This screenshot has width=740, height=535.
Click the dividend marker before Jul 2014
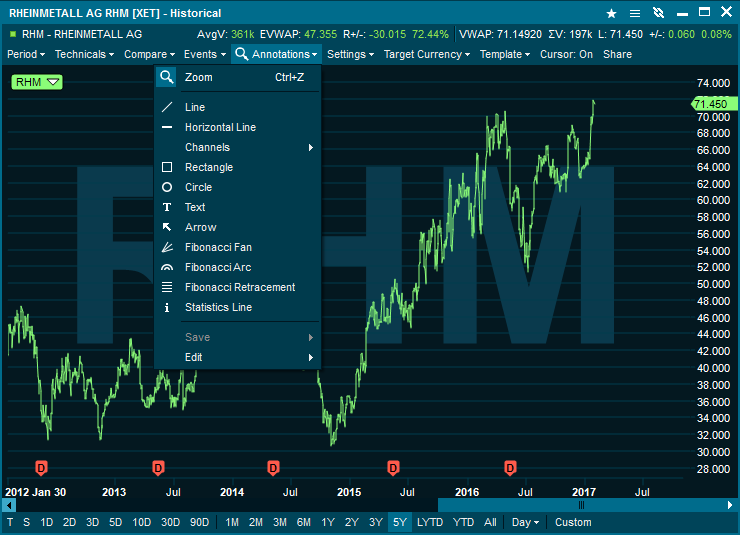tap(273, 468)
